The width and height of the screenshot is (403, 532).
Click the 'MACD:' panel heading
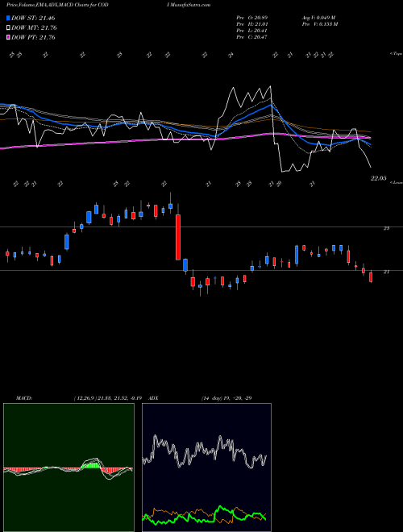click(24, 398)
